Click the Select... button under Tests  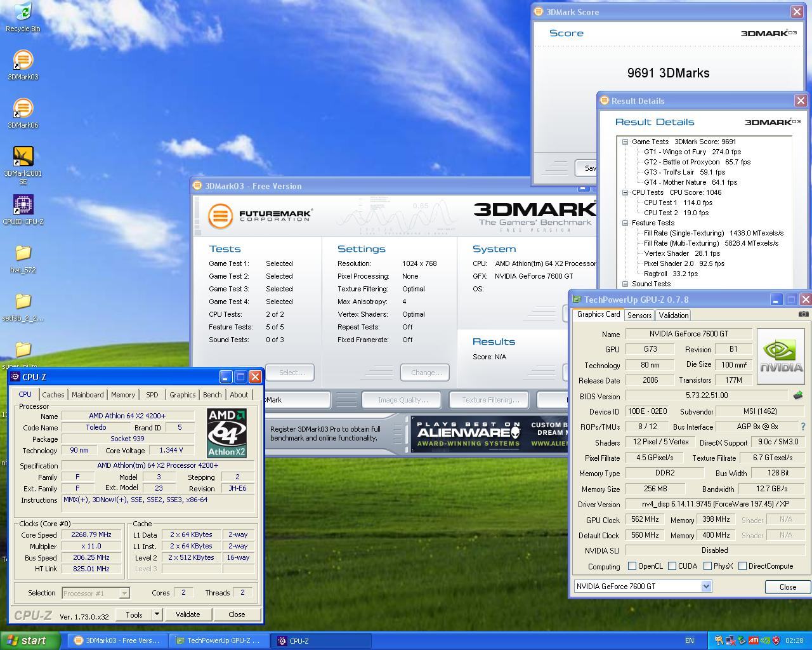click(292, 372)
